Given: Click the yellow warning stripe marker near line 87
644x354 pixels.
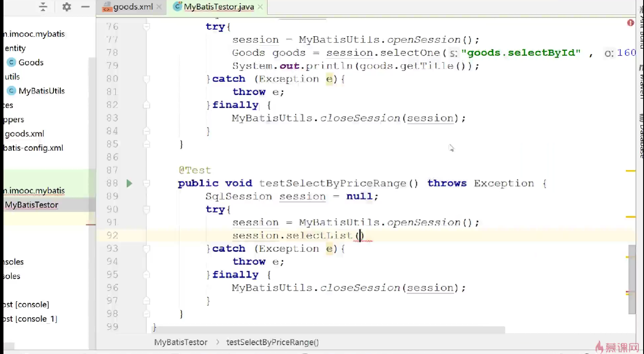Looking at the screenshot, I should pos(631,171).
